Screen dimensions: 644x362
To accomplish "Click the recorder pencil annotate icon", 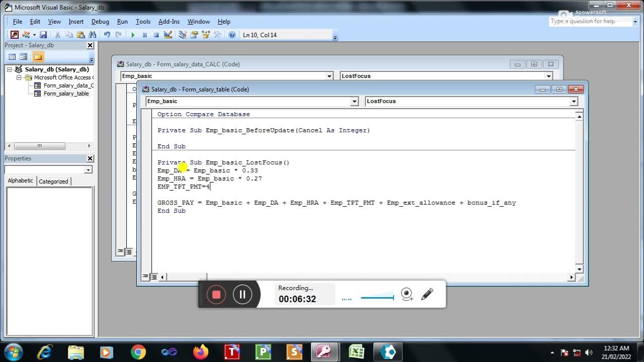I will click(x=427, y=294).
